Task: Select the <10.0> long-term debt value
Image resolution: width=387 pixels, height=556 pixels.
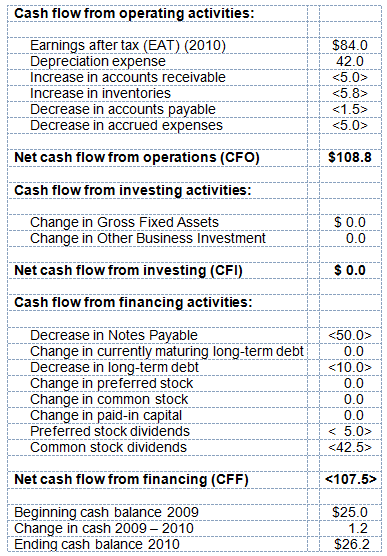Action: click(350, 368)
